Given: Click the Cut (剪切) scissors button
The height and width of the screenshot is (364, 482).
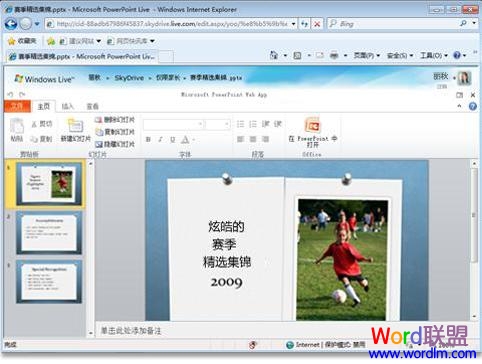Looking at the screenshot, I should click(42, 124).
